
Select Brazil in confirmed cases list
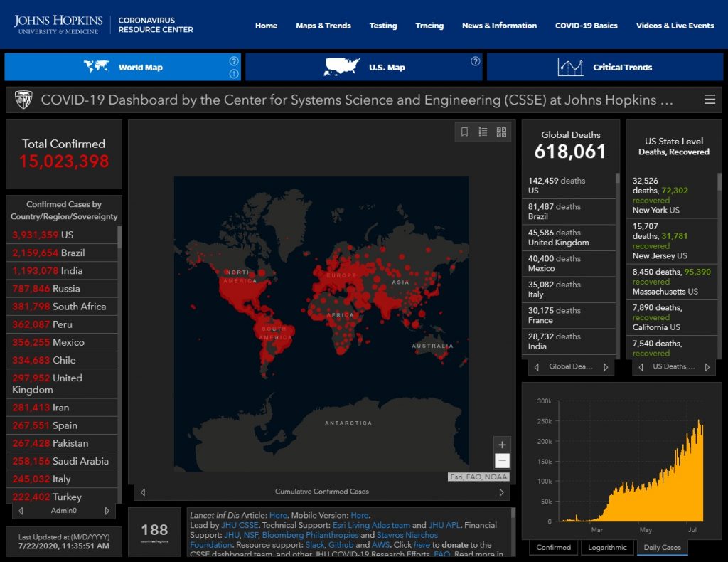click(x=62, y=253)
